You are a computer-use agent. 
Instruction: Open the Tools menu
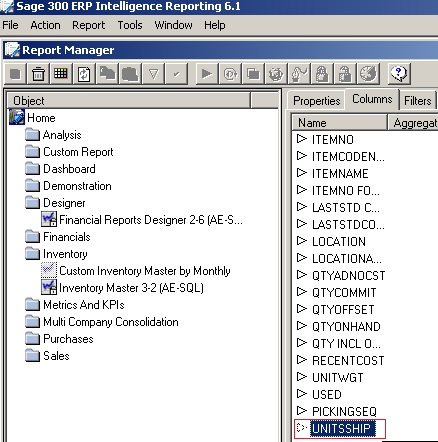(130, 25)
